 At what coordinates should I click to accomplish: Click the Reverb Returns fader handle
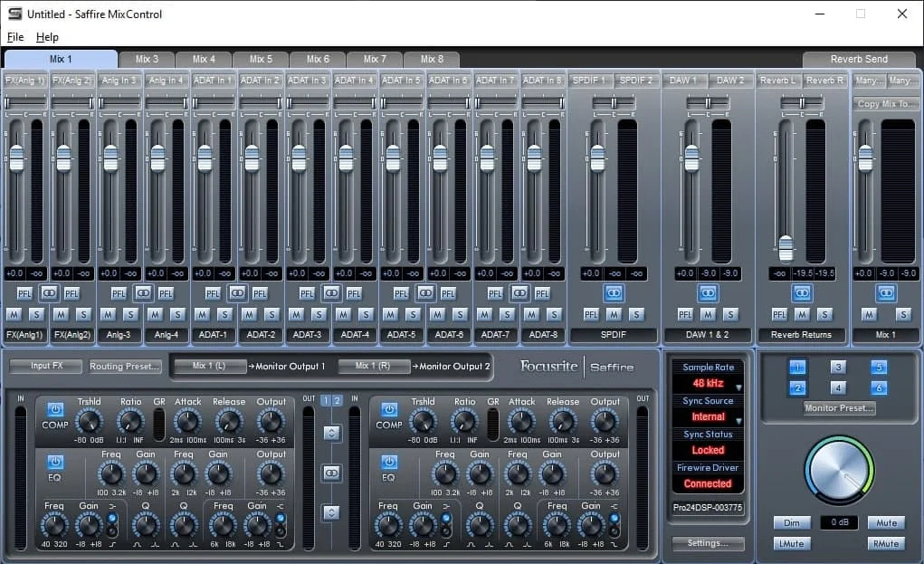(x=786, y=247)
